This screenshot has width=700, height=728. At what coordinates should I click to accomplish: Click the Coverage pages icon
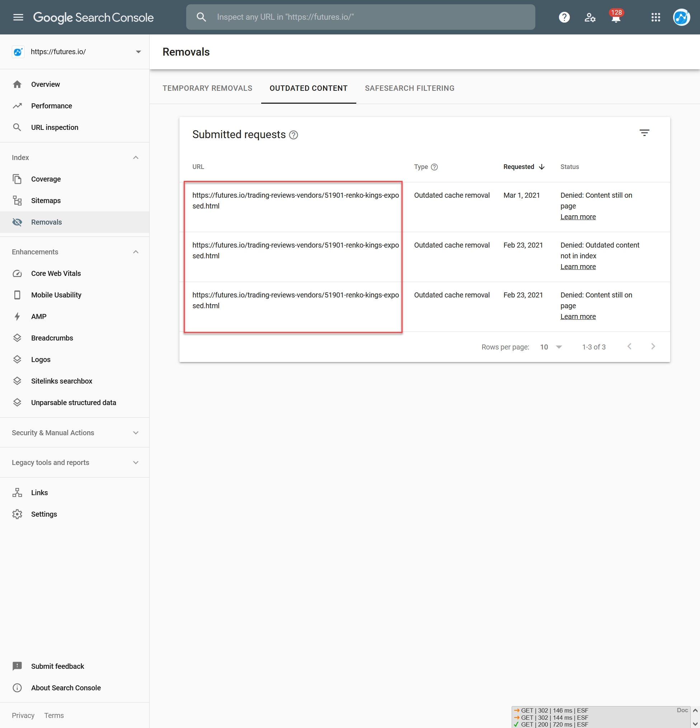click(17, 179)
